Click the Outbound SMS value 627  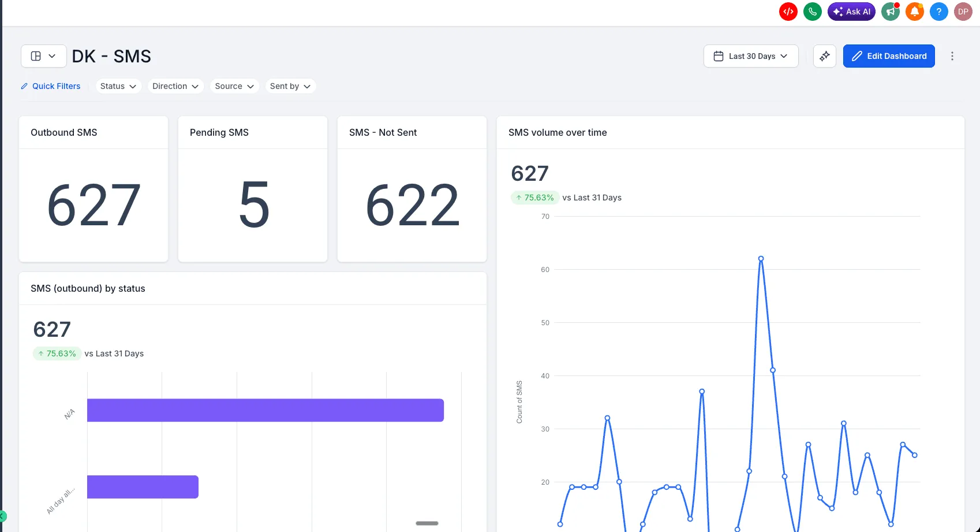point(93,205)
